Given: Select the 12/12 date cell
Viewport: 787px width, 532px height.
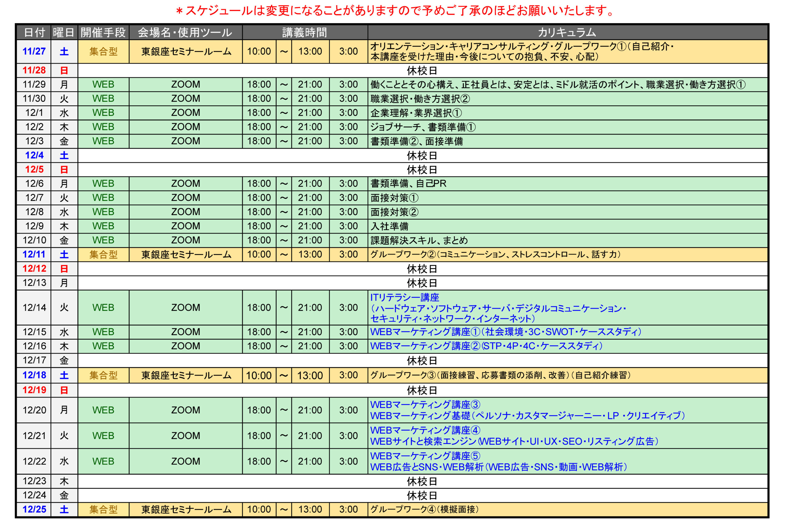Looking at the screenshot, I should pyautogui.click(x=34, y=269).
